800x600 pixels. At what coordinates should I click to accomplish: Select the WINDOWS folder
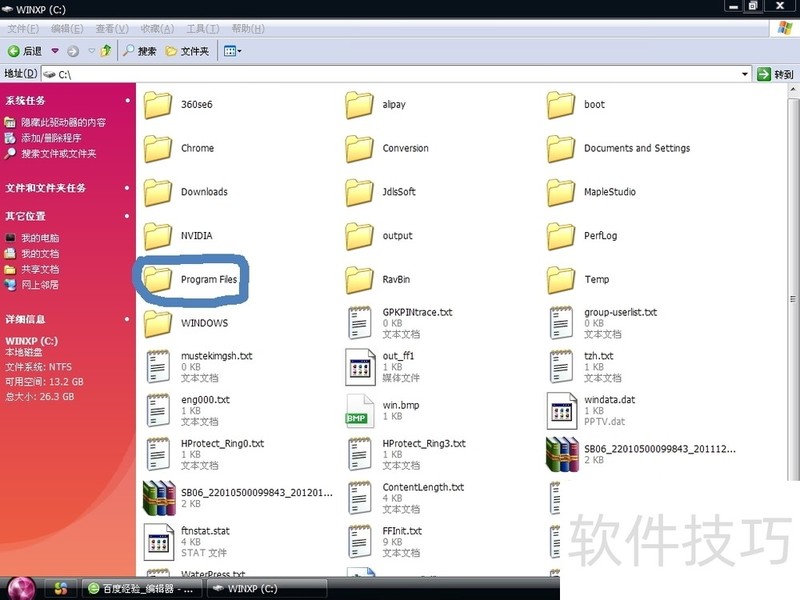pyautogui.click(x=186, y=323)
